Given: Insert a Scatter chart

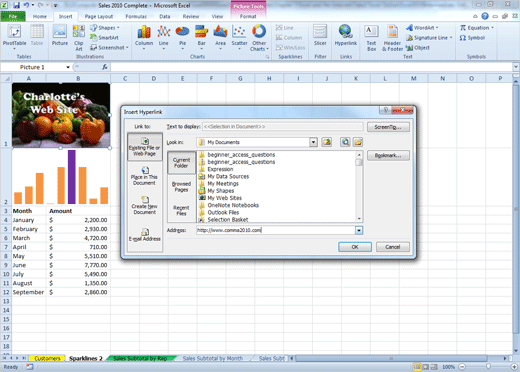Looking at the screenshot, I should click(239, 37).
